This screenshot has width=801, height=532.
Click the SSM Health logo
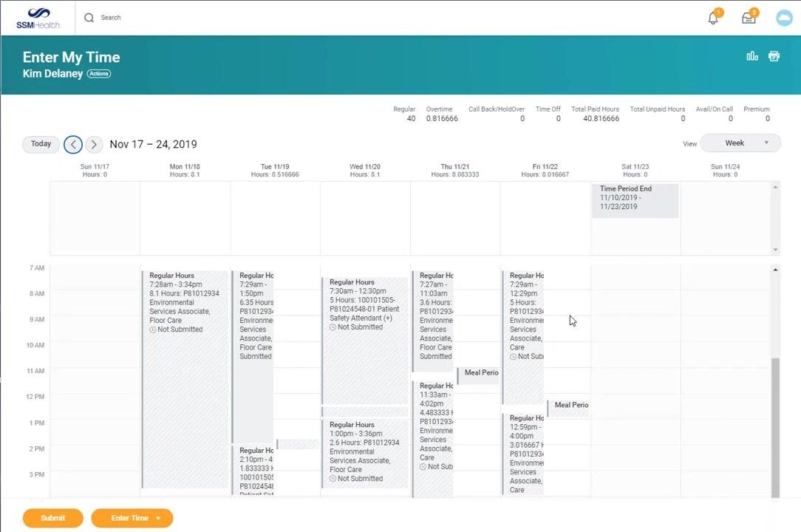(38, 18)
